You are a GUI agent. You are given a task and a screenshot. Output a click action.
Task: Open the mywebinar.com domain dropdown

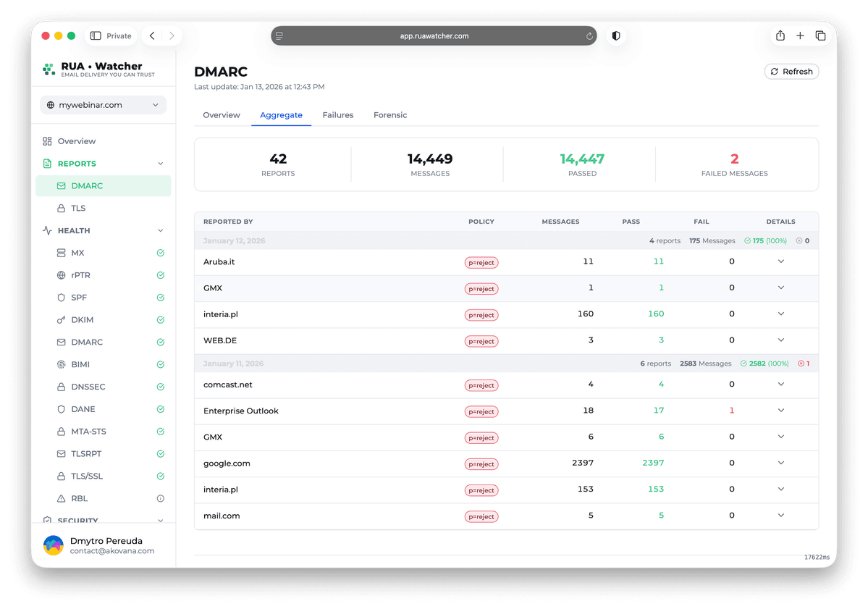tap(103, 105)
